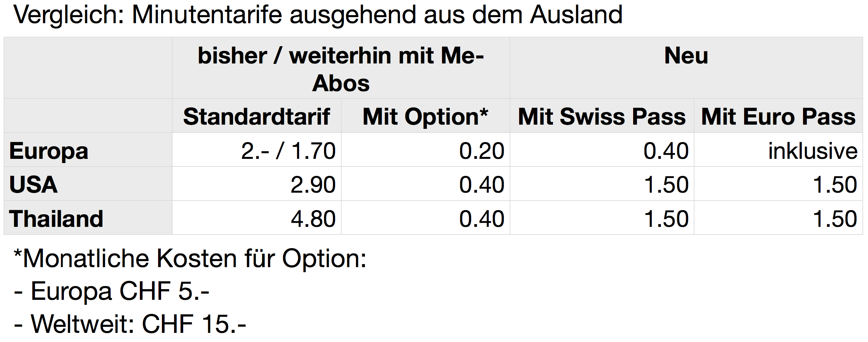Screen dimensions: 868x342
Task: Select the Europa 'Mit Option' value 0.20
Action: 482,151
